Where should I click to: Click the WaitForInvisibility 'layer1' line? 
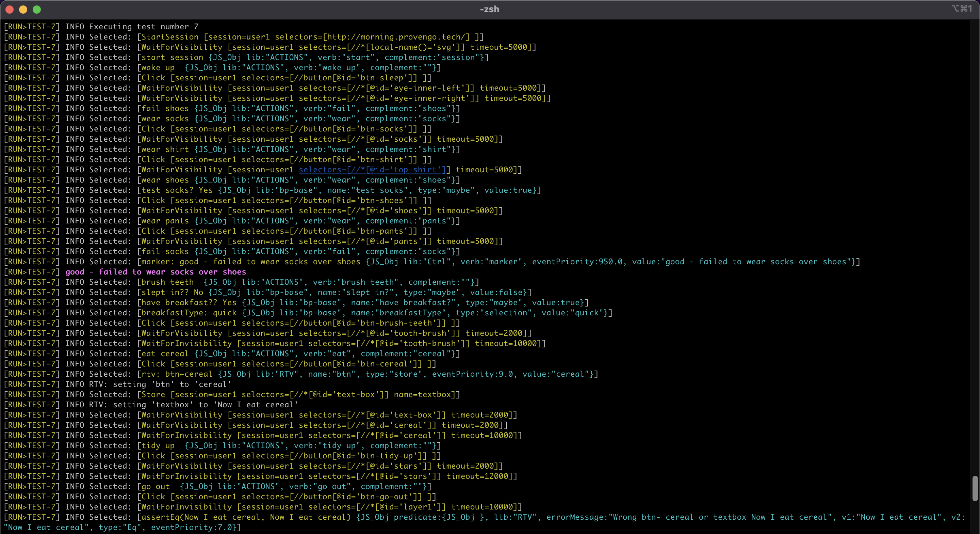[263, 507]
